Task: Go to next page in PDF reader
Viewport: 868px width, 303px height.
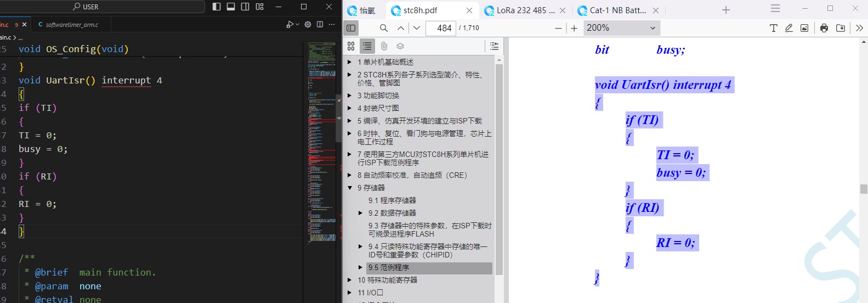Action: tap(417, 28)
